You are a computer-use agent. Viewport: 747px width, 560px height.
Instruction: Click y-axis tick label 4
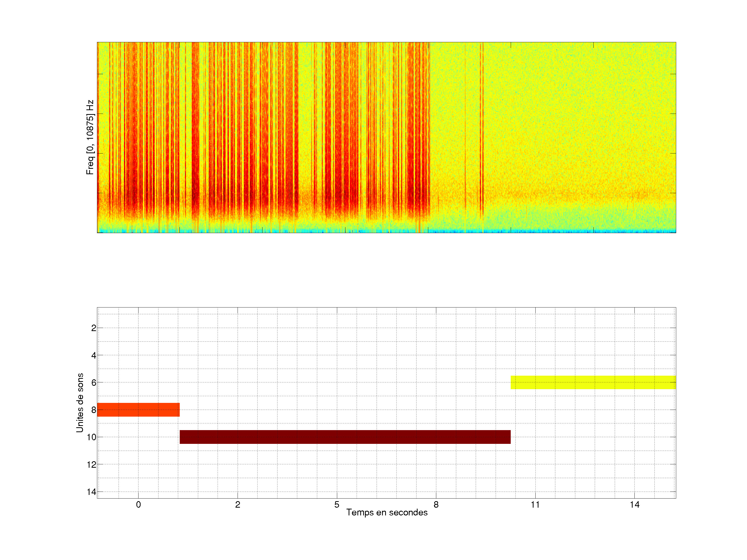pyautogui.click(x=94, y=355)
